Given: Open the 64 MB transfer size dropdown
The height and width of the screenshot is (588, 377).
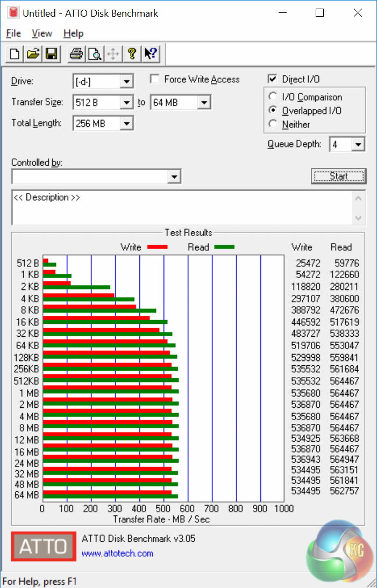Looking at the screenshot, I should click(x=204, y=102).
